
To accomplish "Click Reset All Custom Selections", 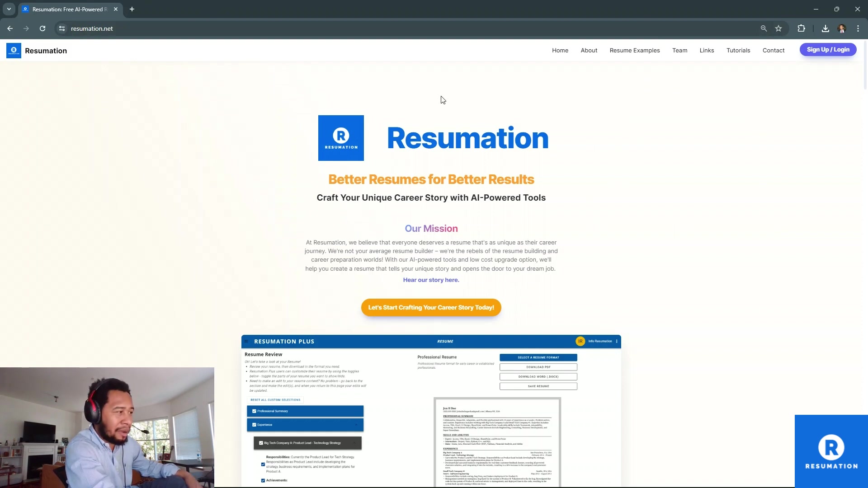I will point(275,400).
